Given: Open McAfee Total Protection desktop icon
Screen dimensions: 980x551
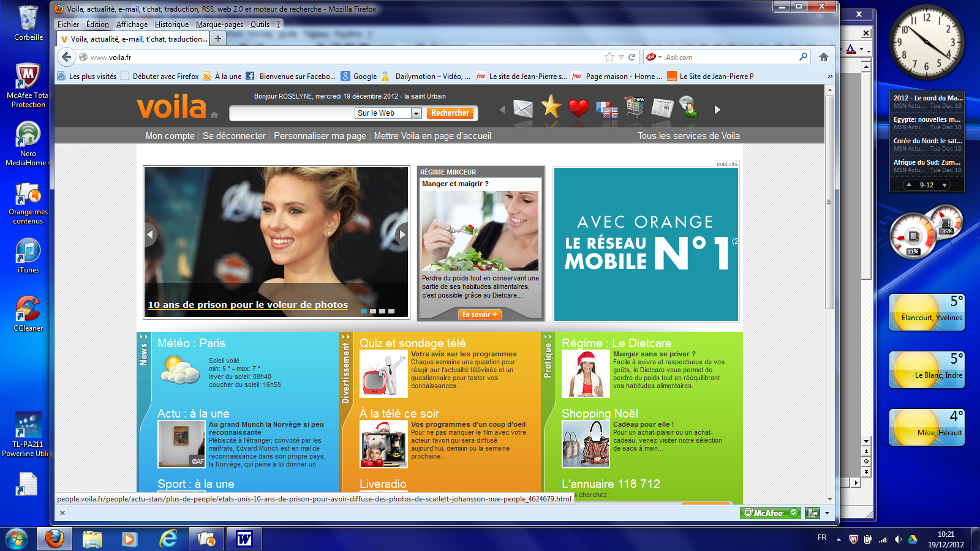Looking at the screenshot, I should (28, 85).
